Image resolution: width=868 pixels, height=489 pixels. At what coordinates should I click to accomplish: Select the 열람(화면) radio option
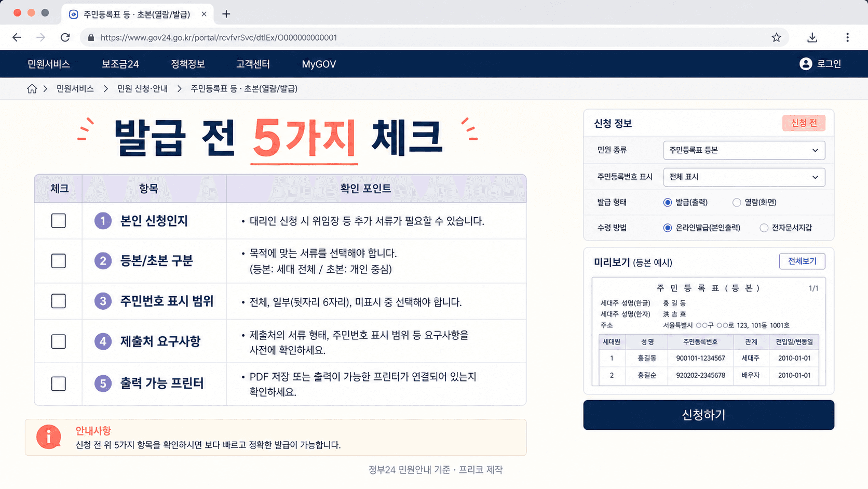coord(737,203)
